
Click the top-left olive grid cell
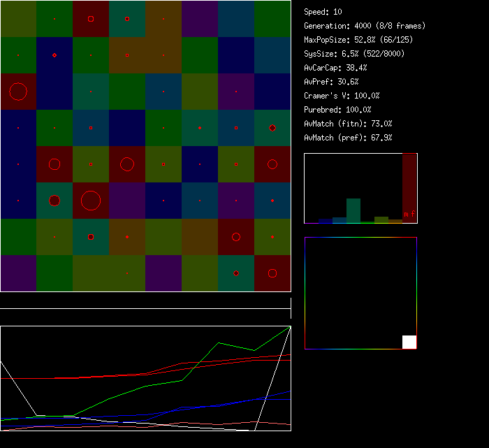(x=18, y=19)
